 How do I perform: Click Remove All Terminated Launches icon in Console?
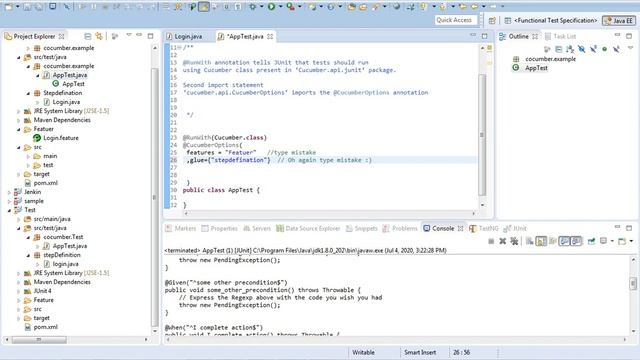[x=514, y=241]
